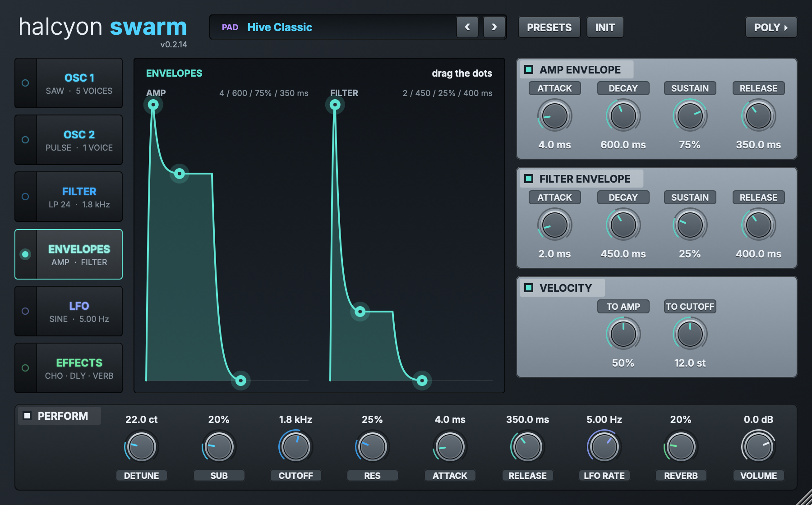Click the Velocity To Amp knob
This screenshot has height=505, width=812.
pyautogui.click(x=623, y=334)
